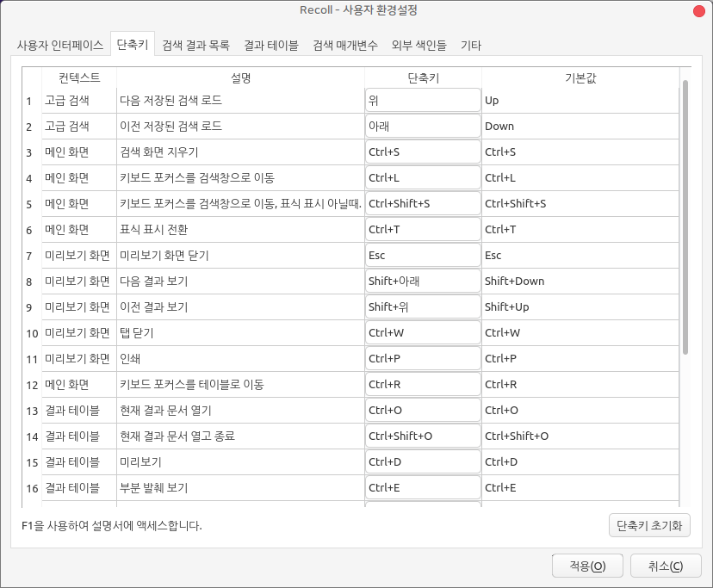713x588 pixels.
Task: Select row number 12 header
Action: (x=31, y=385)
